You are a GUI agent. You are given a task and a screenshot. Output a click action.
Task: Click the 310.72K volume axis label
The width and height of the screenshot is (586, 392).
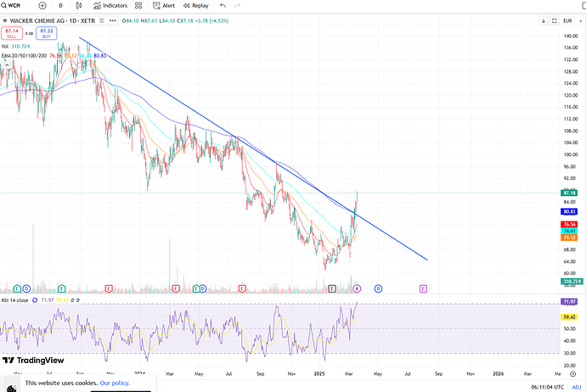(x=572, y=282)
